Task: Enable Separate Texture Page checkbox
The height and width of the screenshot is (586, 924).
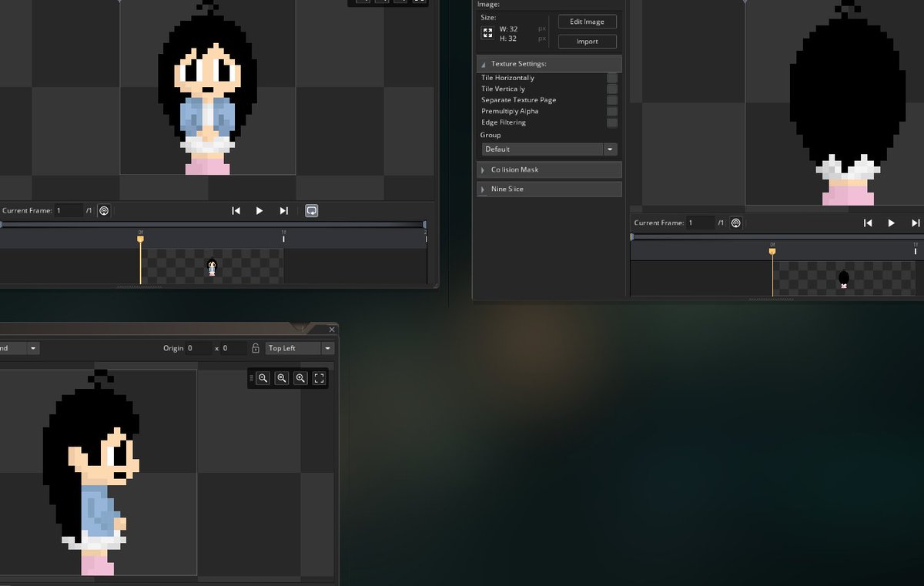Action: (x=612, y=100)
